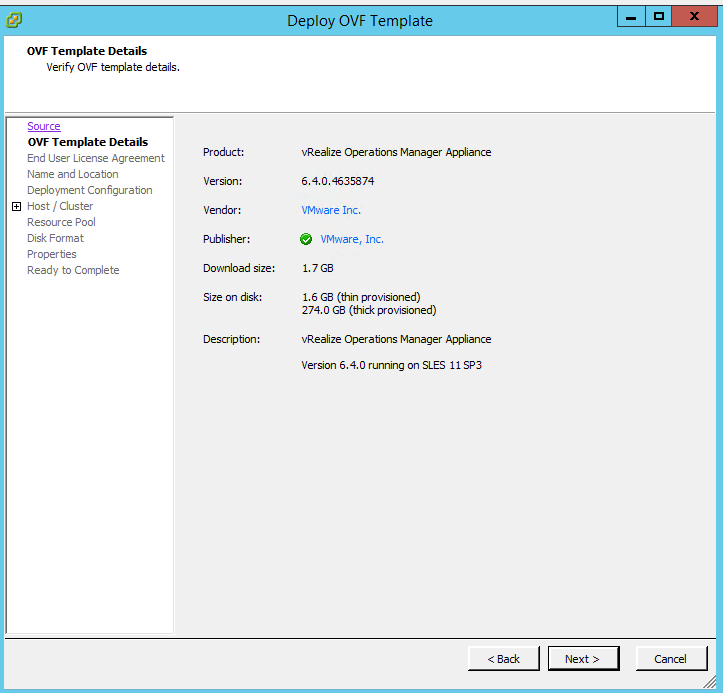Screen dimensions: 723x693
Task: Select Name and Location step
Action: coord(72,174)
